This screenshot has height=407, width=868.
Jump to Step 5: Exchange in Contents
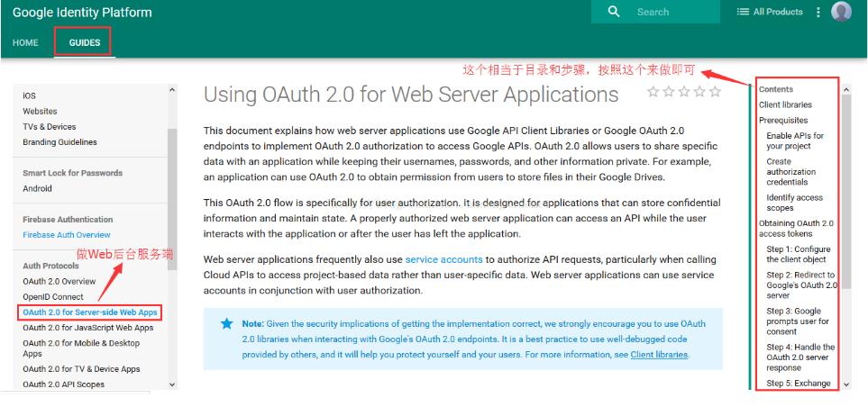coord(799,384)
